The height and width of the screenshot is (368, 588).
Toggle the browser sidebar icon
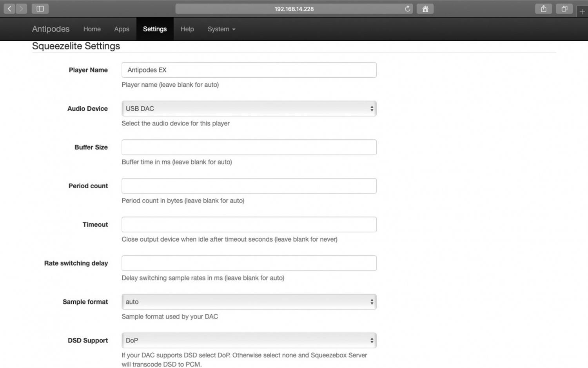tap(40, 9)
